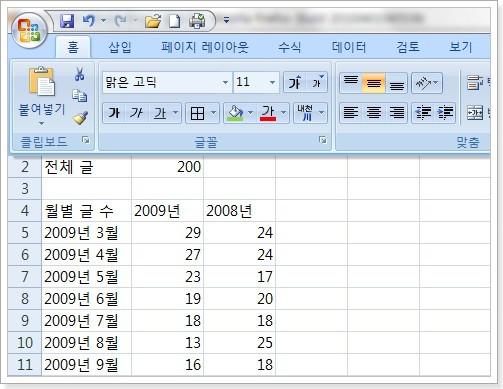Select the 2009년 6월 row label

87,299
